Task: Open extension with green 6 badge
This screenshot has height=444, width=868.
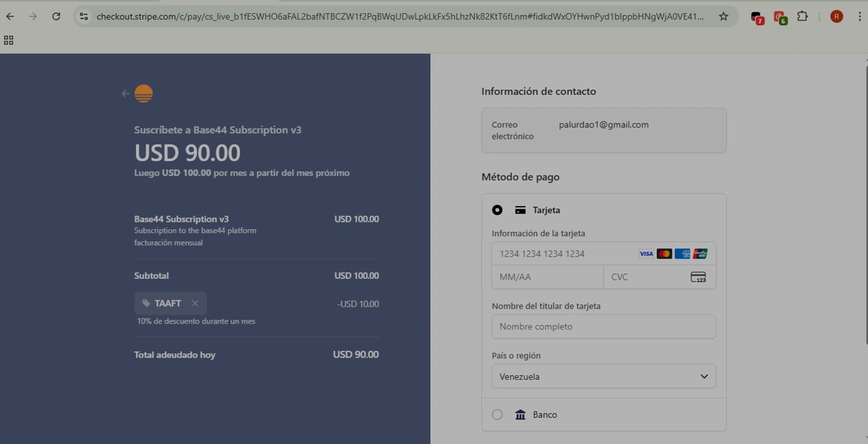Action: point(780,17)
